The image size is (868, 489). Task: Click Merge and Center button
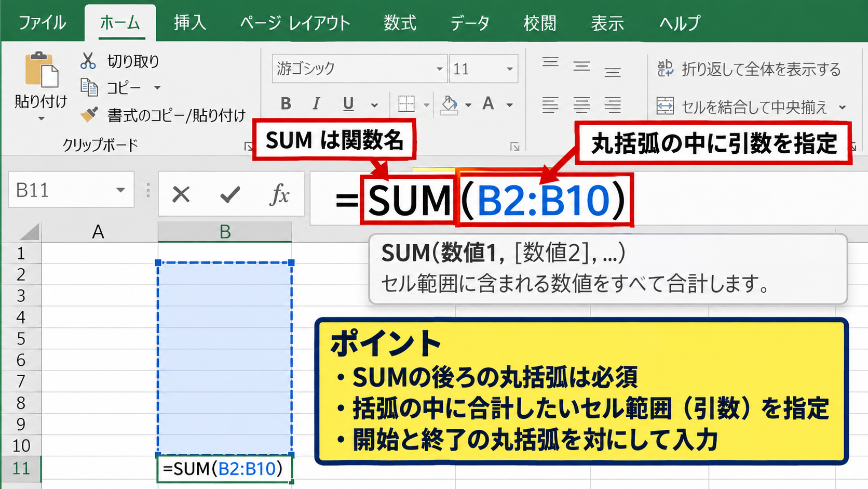tap(742, 107)
